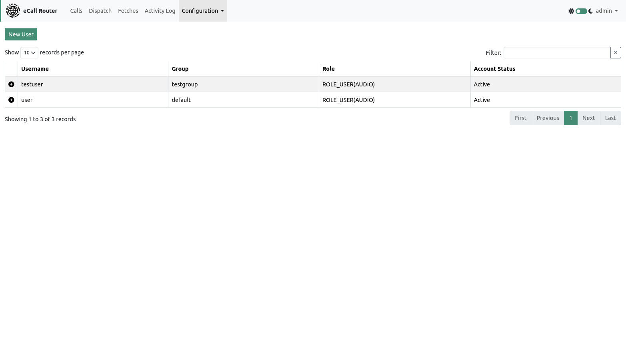626x364 pixels.
Task: Click the New User button
Action: tap(21, 34)
